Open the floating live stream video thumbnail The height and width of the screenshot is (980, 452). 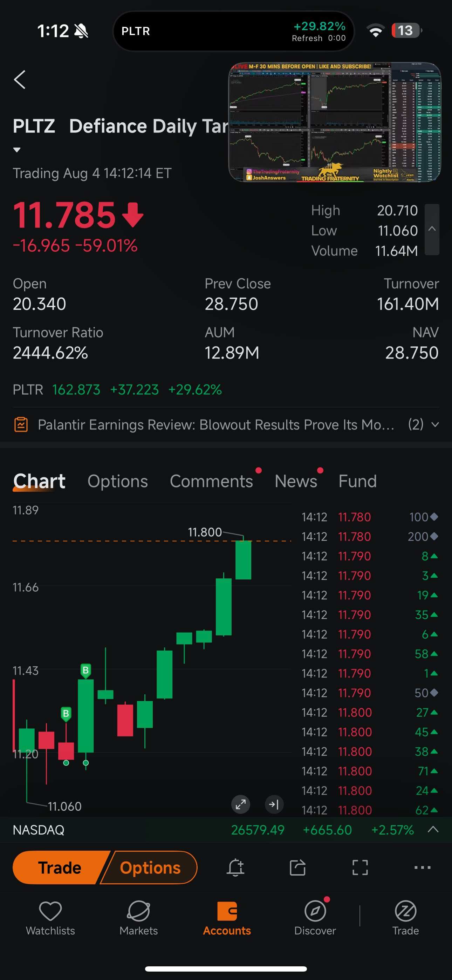click(334, 122)
